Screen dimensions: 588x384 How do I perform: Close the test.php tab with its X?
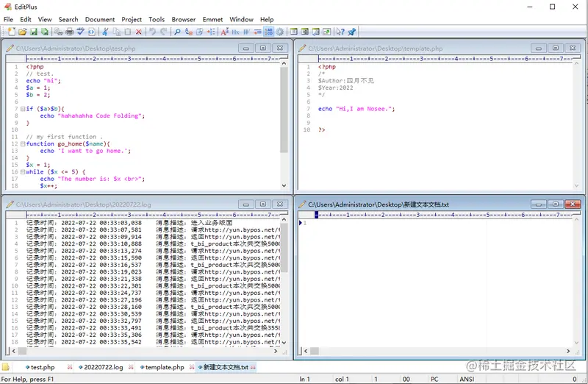[70, 367]
